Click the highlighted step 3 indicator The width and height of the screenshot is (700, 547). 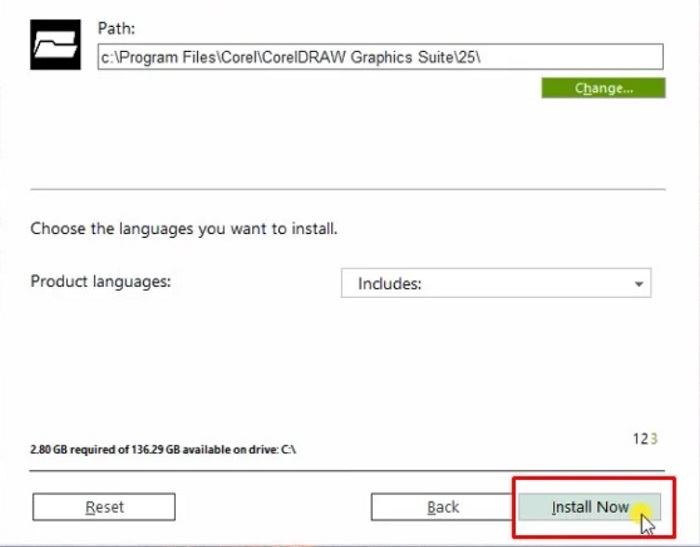click(654, 439)
